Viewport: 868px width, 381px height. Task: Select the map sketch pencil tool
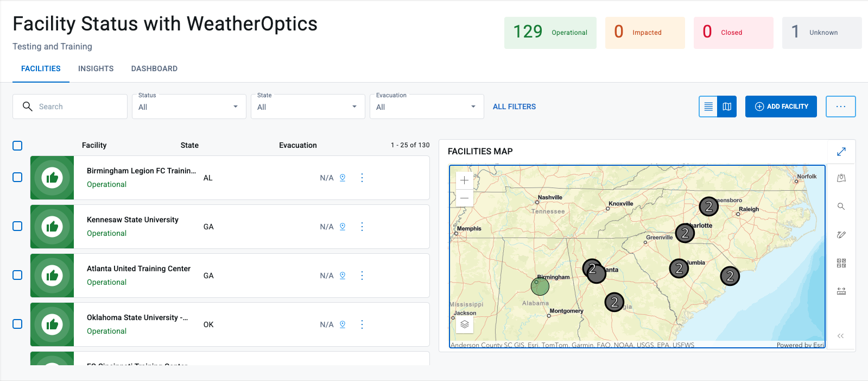[x=841, y=235]
